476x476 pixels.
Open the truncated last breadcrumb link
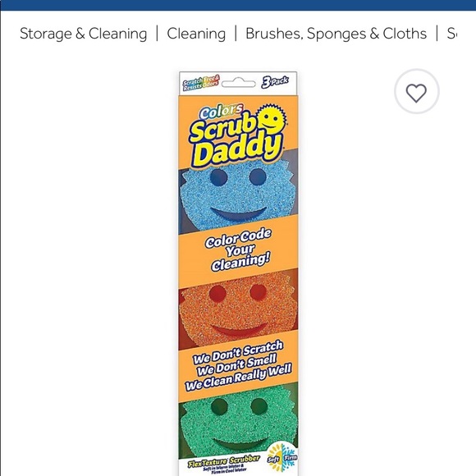click(451, 34)
